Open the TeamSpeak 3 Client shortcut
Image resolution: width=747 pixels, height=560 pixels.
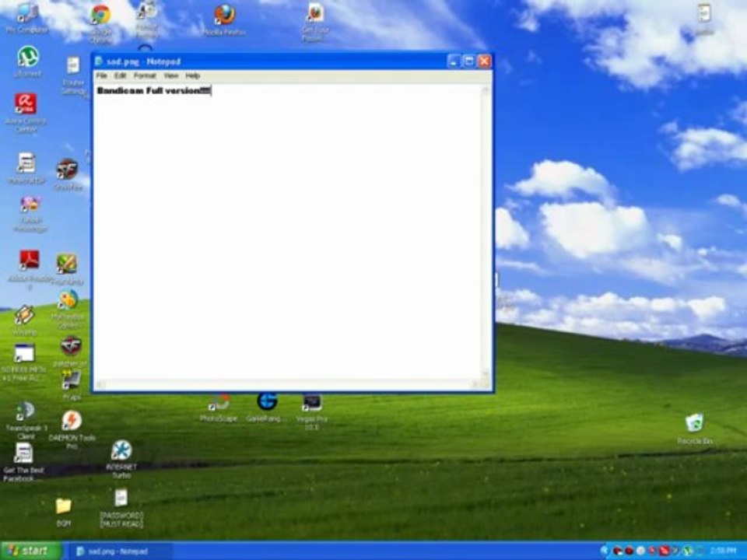pos(26,420)
